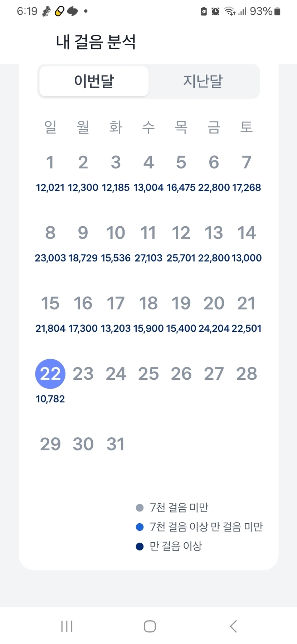Tap the Android back navigation icon
The image size is (297, 644).
point(233,626)
